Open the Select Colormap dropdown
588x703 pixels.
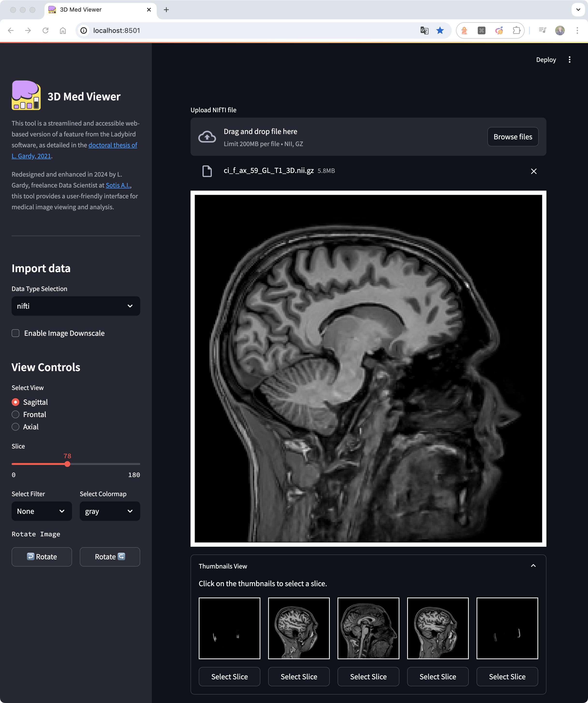tap(110, 511)
